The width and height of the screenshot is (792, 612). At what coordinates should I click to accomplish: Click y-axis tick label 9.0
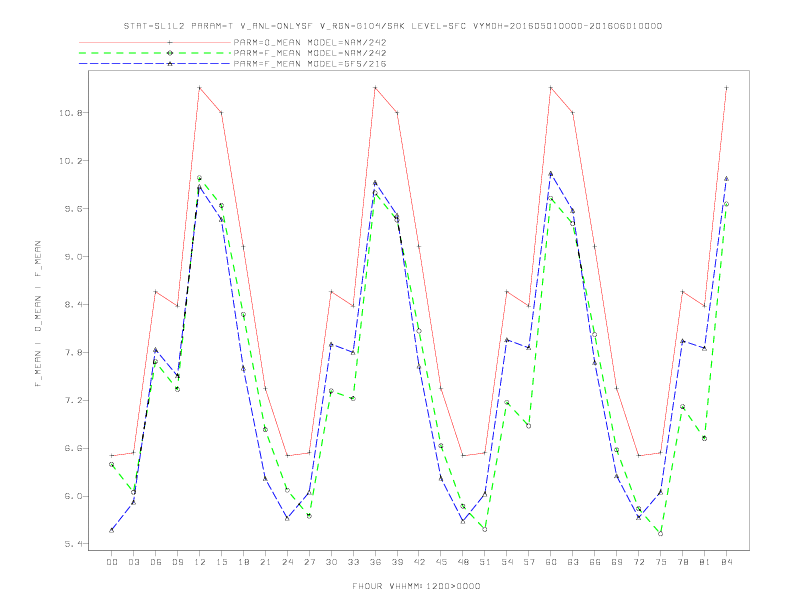pyautogui.click(x=73, y=257)
